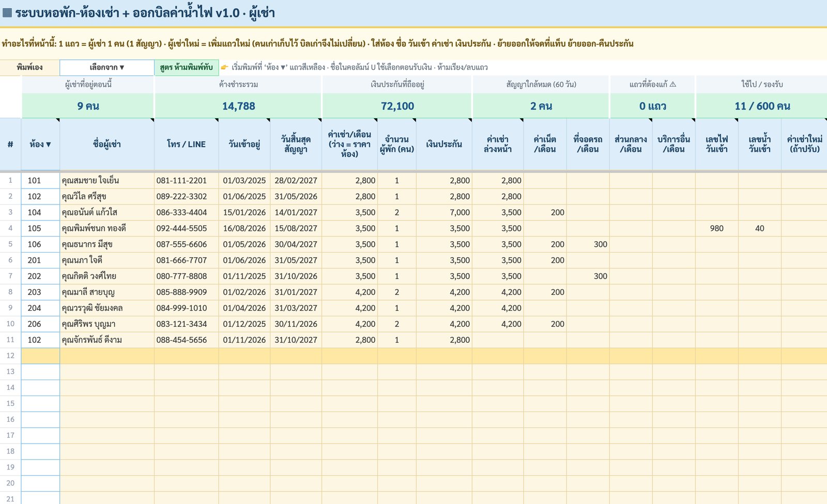This screenshot has height=504, width=827.
Task: Select the 'ค่าเช่าใหม่ (ถ้าปรับ)' header
Action: (x=804, y=144)
